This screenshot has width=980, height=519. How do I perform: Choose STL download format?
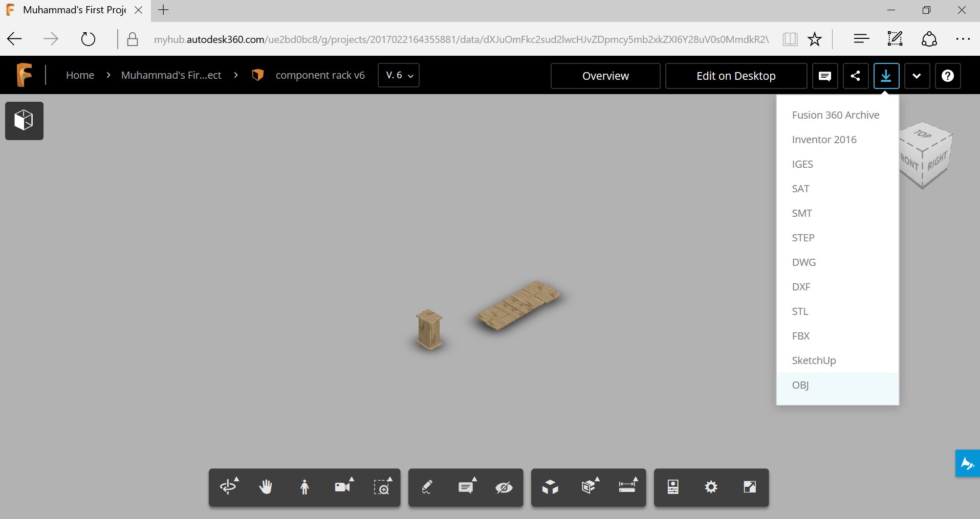click(837, 311)
